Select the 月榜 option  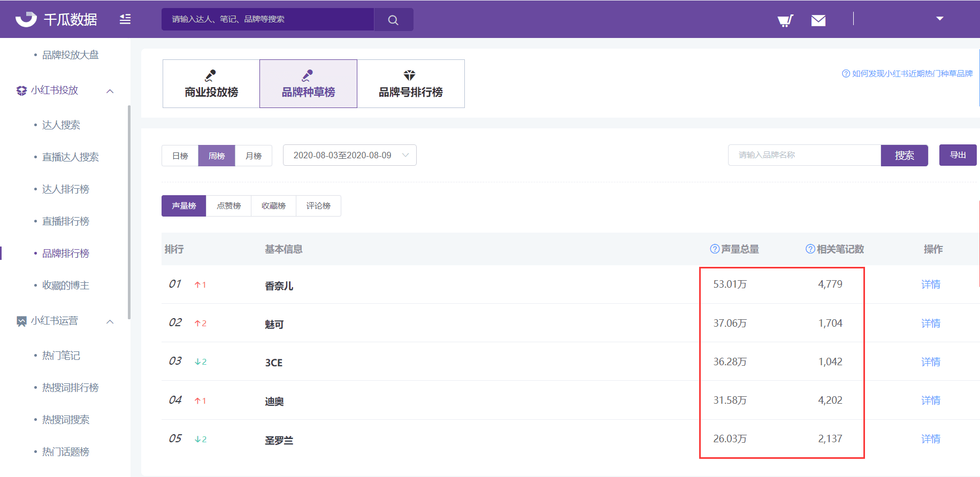coord(254,156)
